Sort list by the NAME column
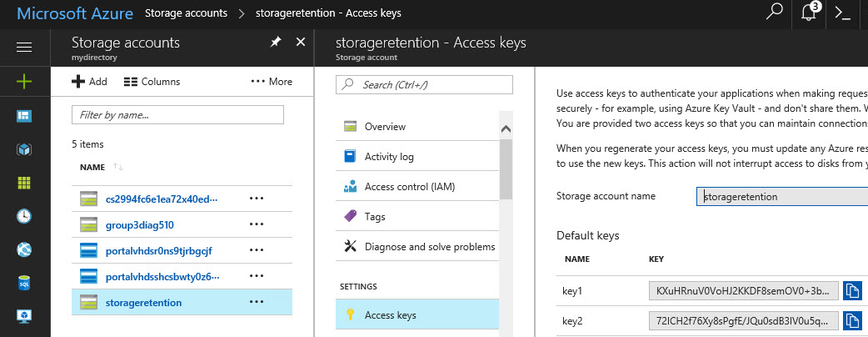Screen dimensions: 868x337 tap(92, 167)
